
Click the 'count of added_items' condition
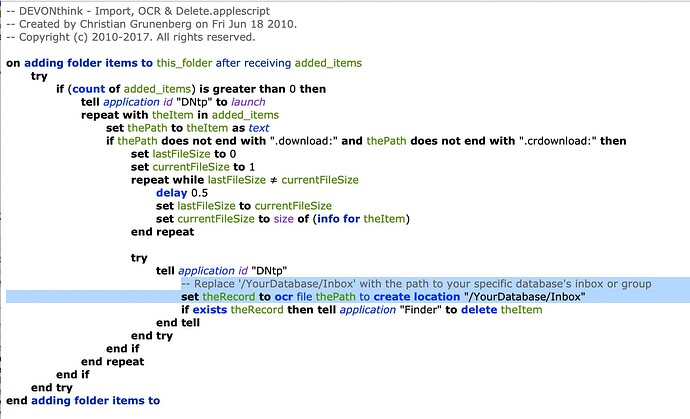111,89
